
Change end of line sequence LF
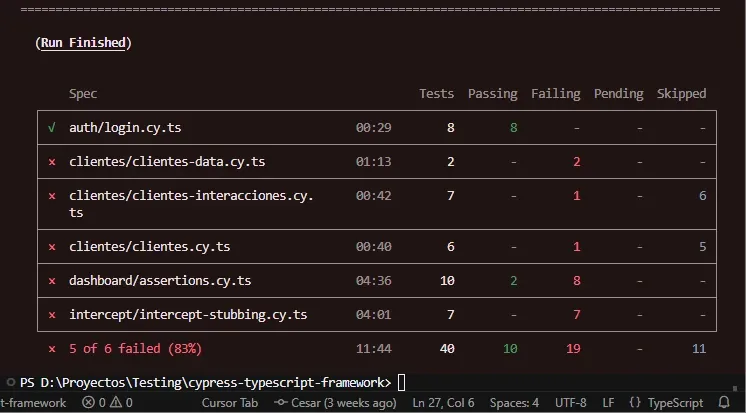tap(608, 403)
